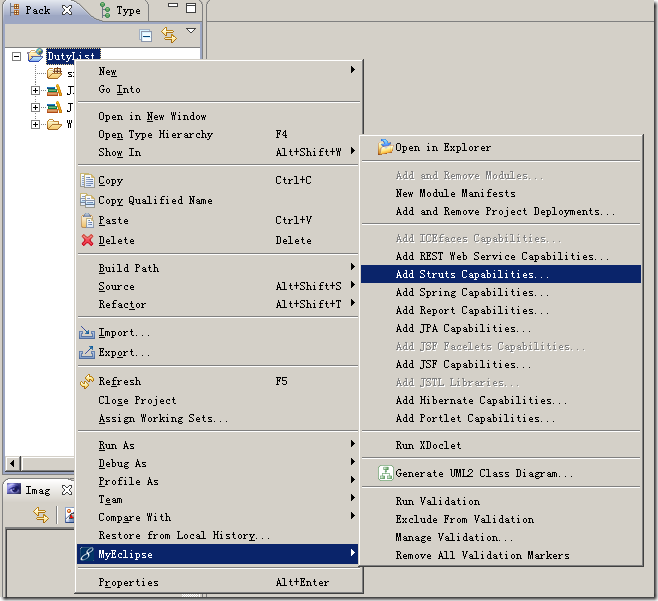The image size is (658, 601).
Task: Click the Paste clipboard icon in menu
Action: (87, 221)
